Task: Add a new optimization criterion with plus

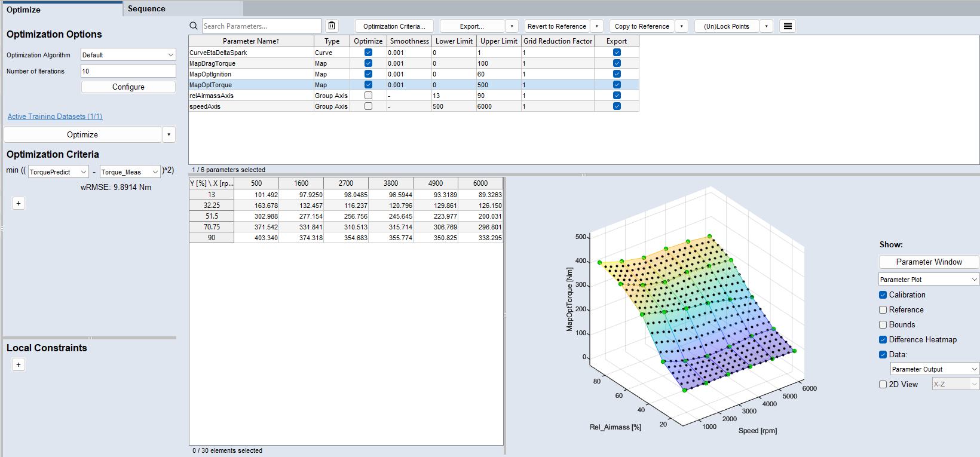Action: click(x=19, y=203)
